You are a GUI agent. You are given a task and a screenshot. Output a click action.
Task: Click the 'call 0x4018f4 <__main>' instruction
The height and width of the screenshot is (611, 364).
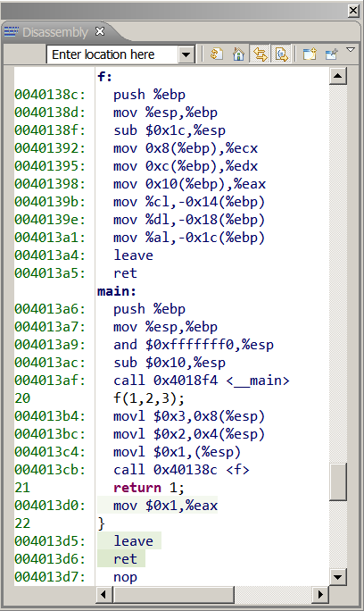202,381
